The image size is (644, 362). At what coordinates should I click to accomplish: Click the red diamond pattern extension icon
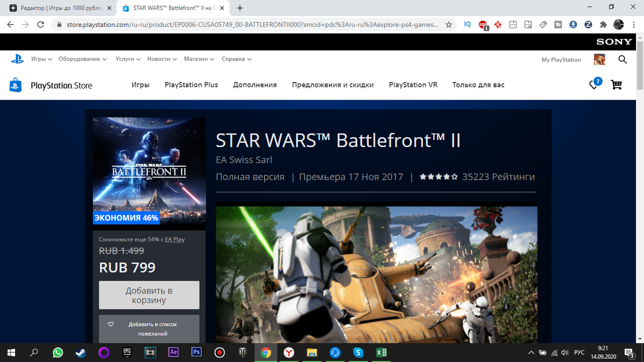[x=498, y=24]
